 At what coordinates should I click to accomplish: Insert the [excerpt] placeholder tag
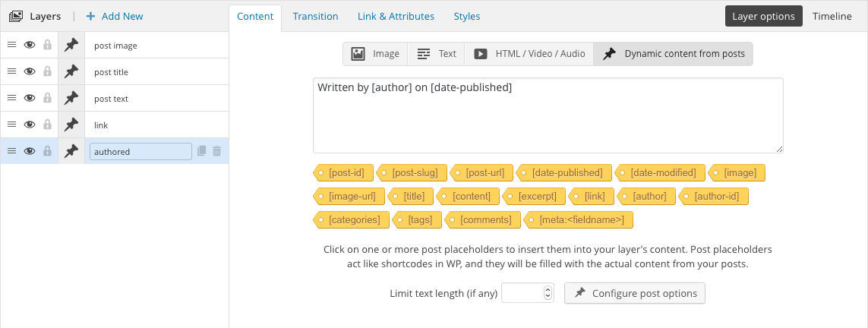click(537, 197)
